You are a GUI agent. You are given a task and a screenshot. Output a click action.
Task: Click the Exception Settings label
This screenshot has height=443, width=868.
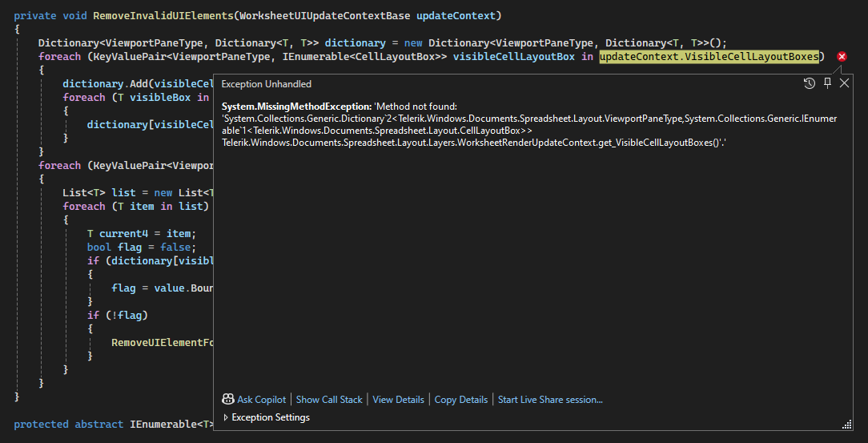(271, 417)
